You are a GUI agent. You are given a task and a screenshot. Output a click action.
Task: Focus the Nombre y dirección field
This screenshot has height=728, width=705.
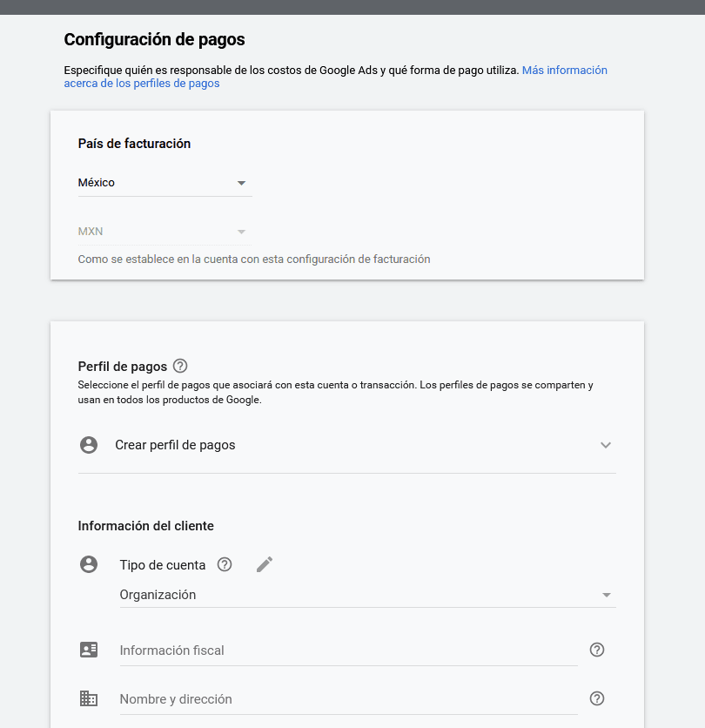pos(348,699)
